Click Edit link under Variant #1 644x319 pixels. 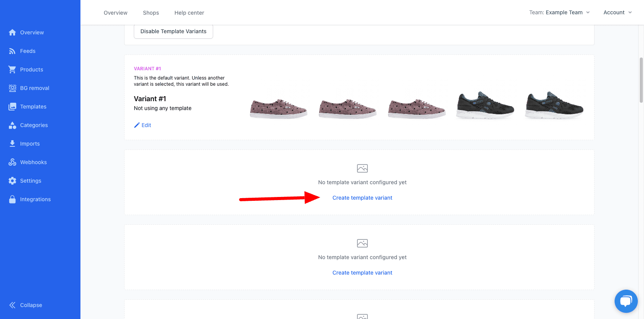pos(143,125)
